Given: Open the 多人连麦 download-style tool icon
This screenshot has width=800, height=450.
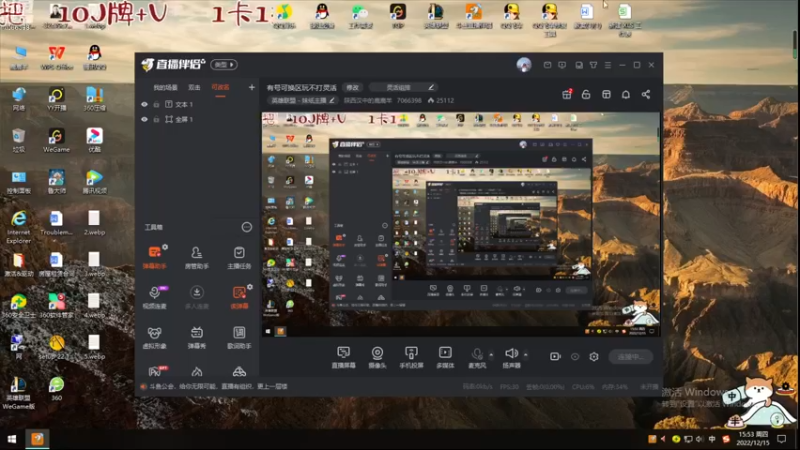Looking at the screenshot, I should [x=196, y=297].
